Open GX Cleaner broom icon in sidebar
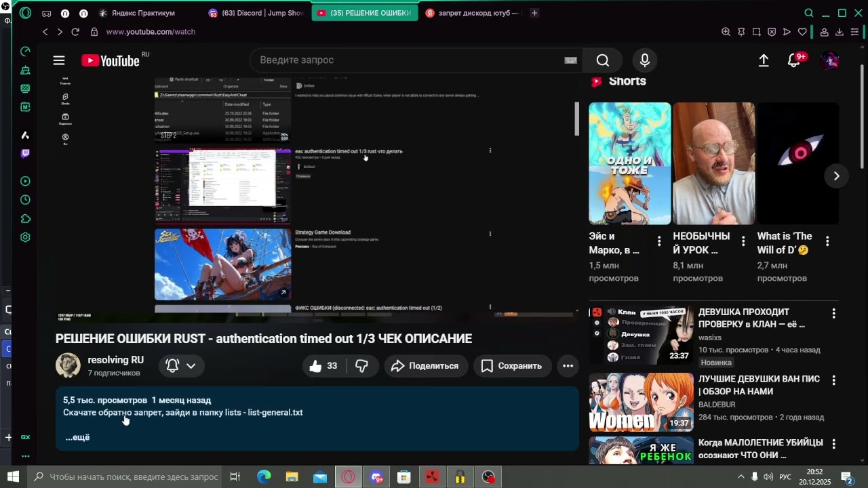The height and width of the screenshot is (488, 868). point(25,70)
